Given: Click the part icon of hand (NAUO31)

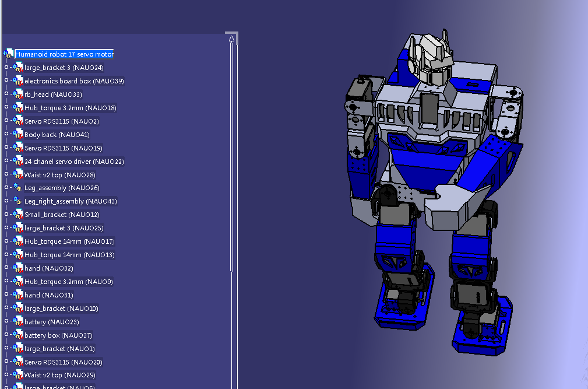Looking at the screenshot, I should click(x=17, y=295).
